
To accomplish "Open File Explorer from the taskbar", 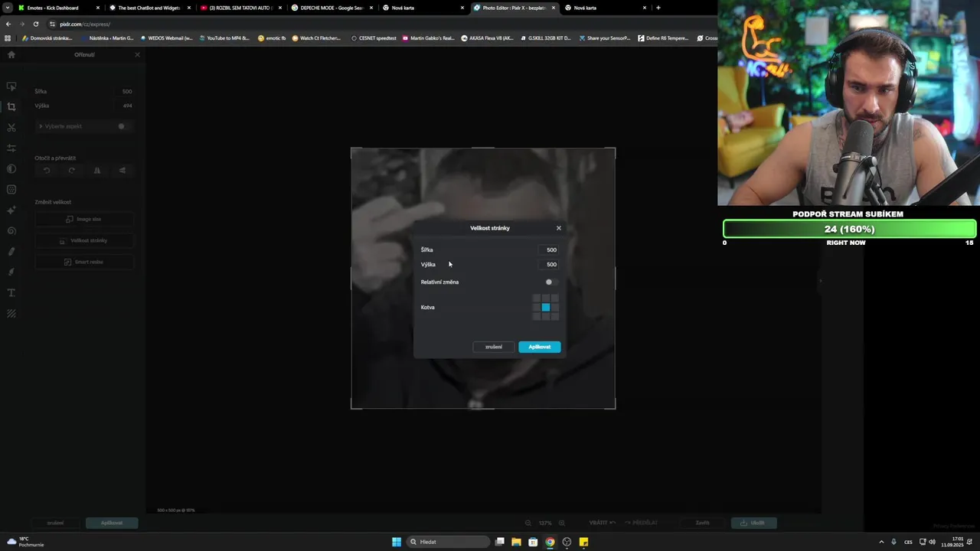I will pyautogui.click(x=516, y=542).
